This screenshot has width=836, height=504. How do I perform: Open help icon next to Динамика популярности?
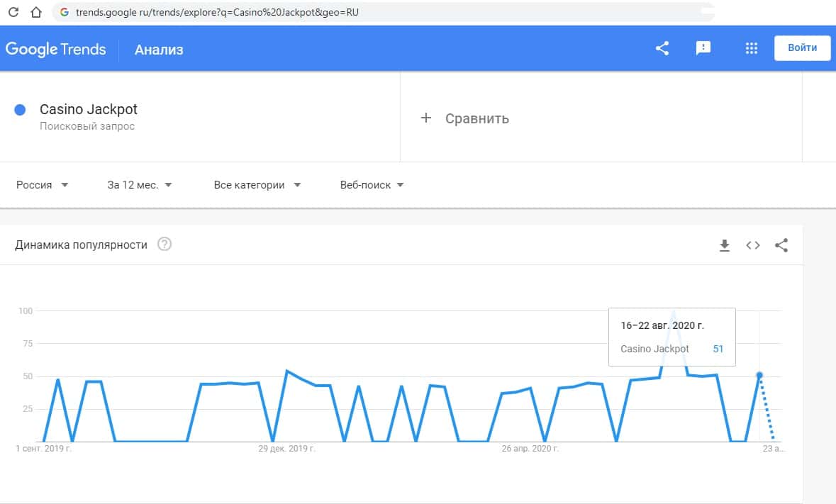[x=165, y=245]
